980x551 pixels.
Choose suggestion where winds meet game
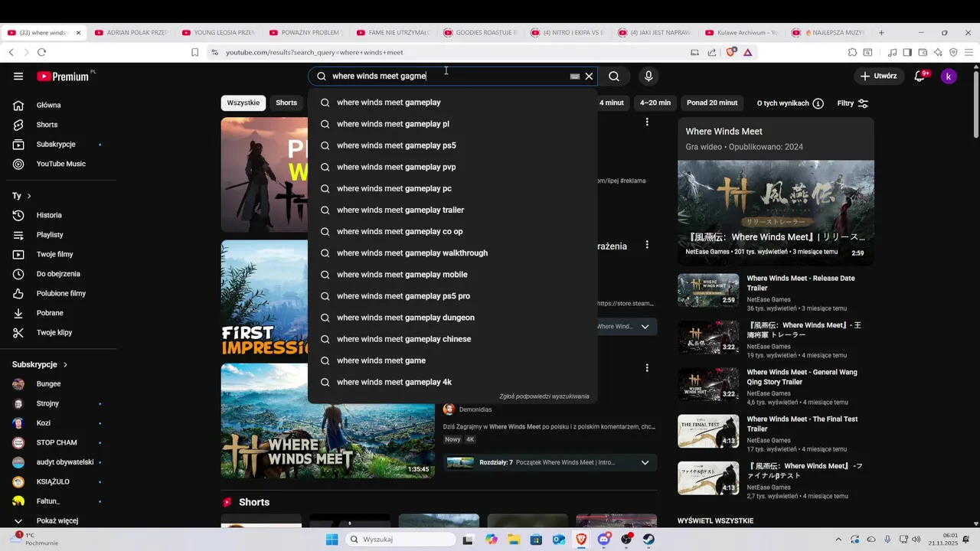452,360
